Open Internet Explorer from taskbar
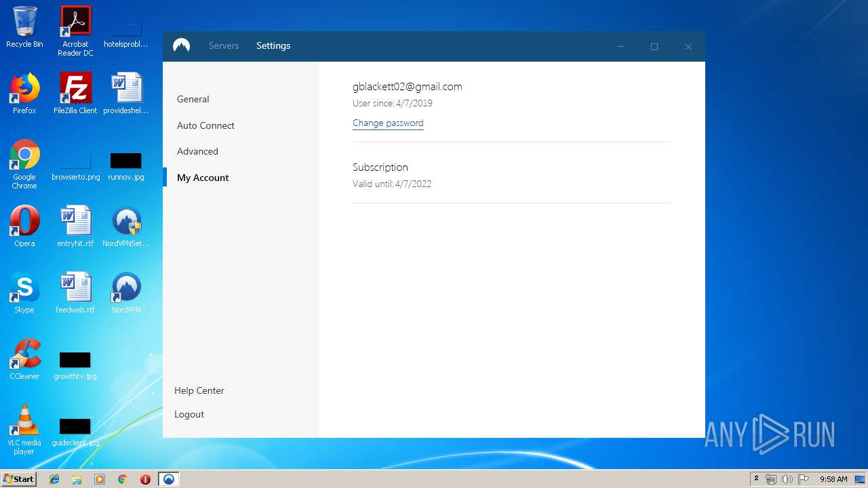This screenshot has width=868, height=488. (54, 479)
